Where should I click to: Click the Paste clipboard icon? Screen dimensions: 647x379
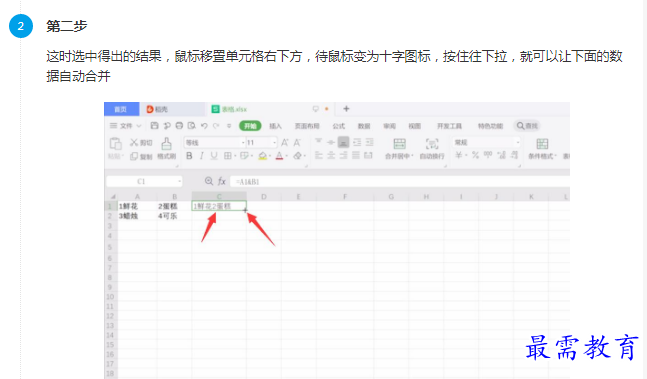pyautogui.click(x=116, y=144)
